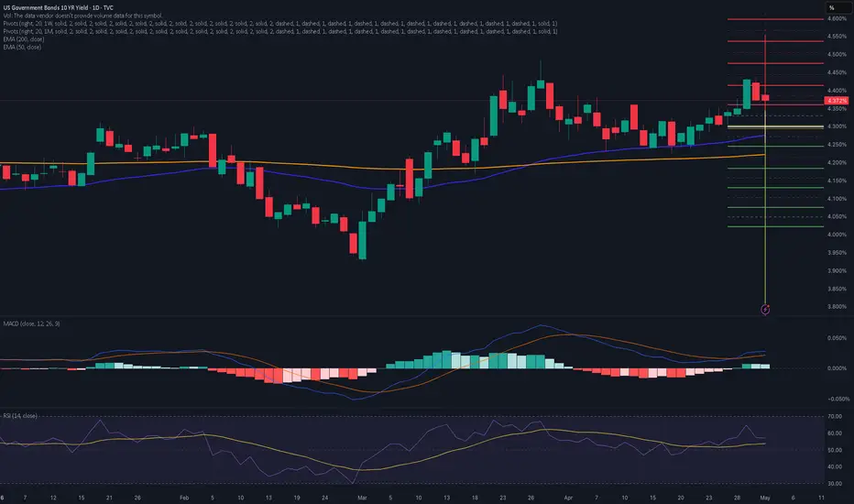Click the 4.250% price axis label

pos(837,145)
